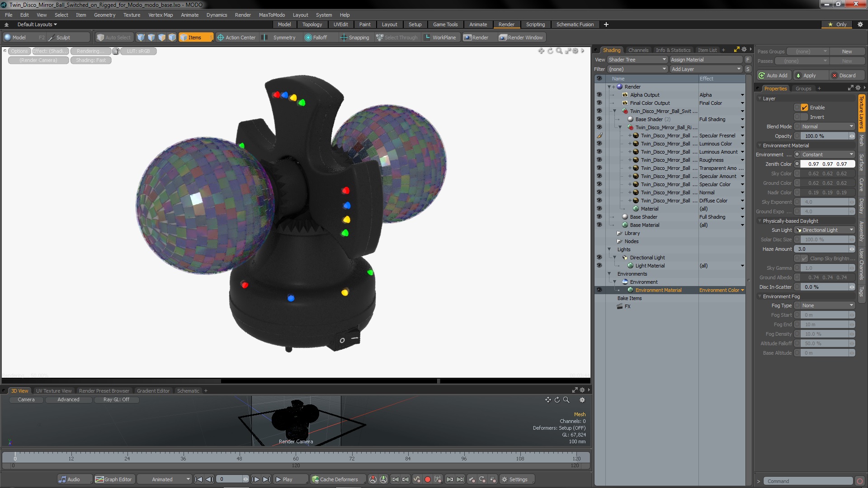Select Polygons selection mode icon

(x=162, y=38)
